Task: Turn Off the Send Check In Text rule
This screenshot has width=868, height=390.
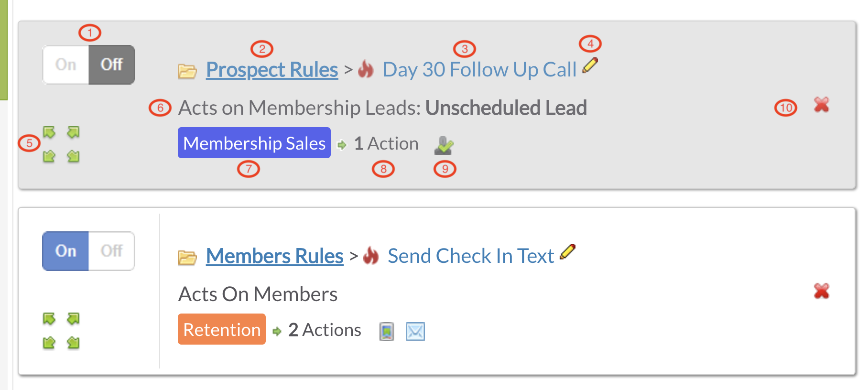Action: [112, 251]
